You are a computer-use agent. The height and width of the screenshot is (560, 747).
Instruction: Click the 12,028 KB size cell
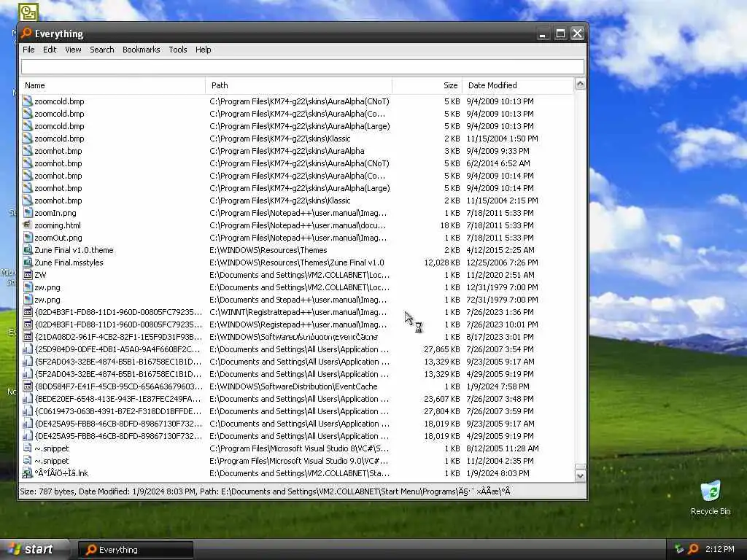[441, 262]
